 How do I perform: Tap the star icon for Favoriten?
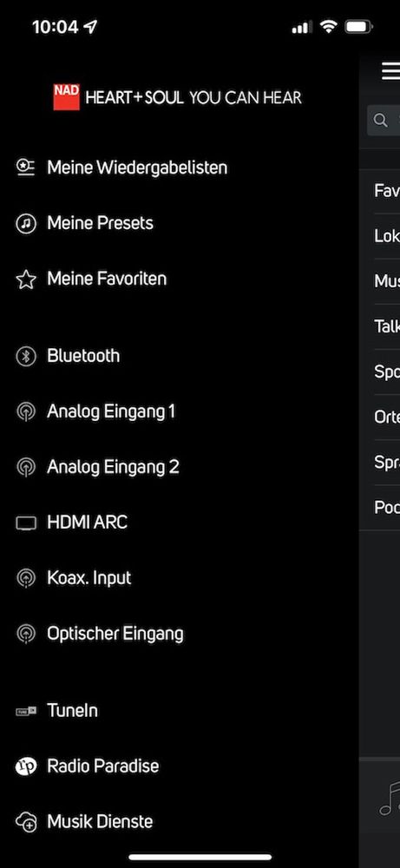click(25, 279)
